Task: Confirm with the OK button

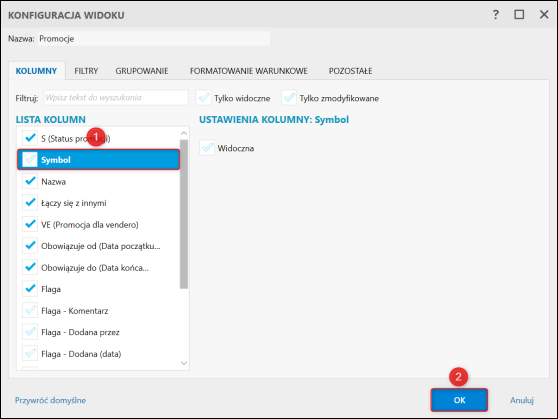Action: tap(459, 400)
